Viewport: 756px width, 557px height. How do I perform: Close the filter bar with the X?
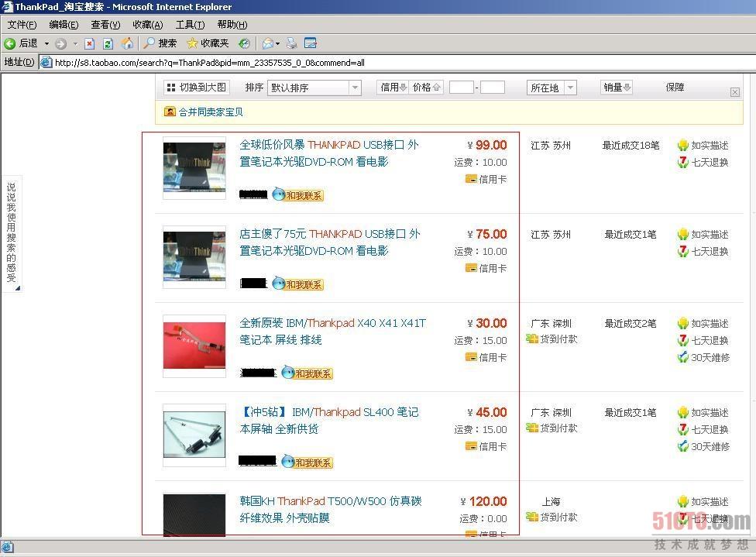point(735,92)
